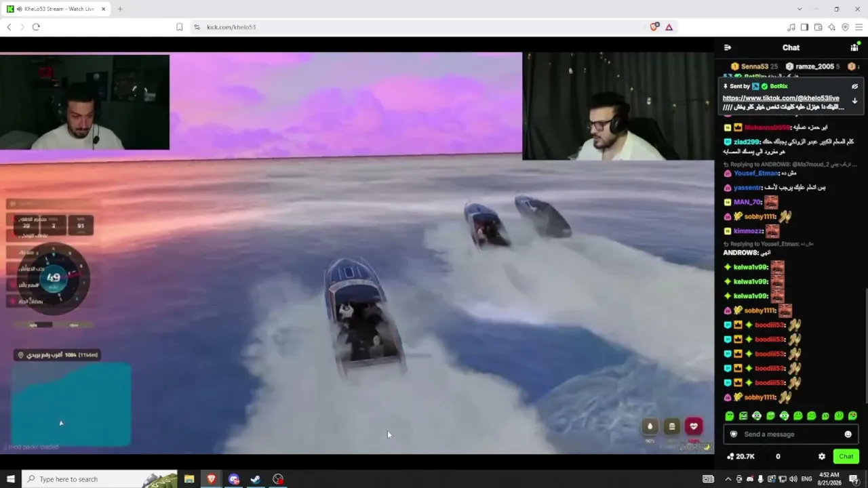The height and width of the screenshot is (488, 868).
Task: Open Yousef_Etman's username in chat
Action: 756,174
